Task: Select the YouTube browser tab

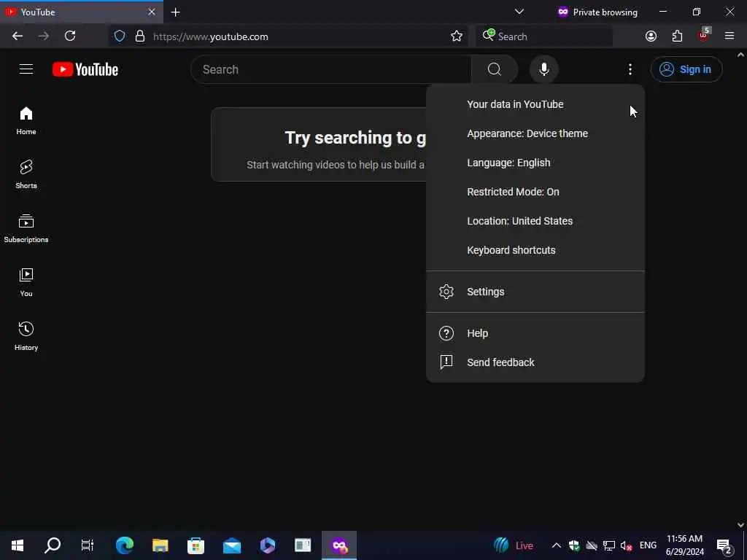Action: point(81,12)
